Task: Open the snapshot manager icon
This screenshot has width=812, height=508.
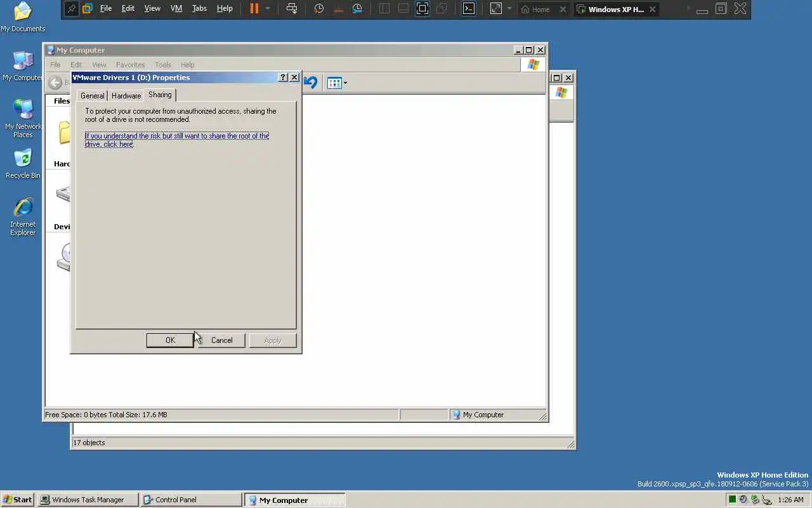Action: 358,9
